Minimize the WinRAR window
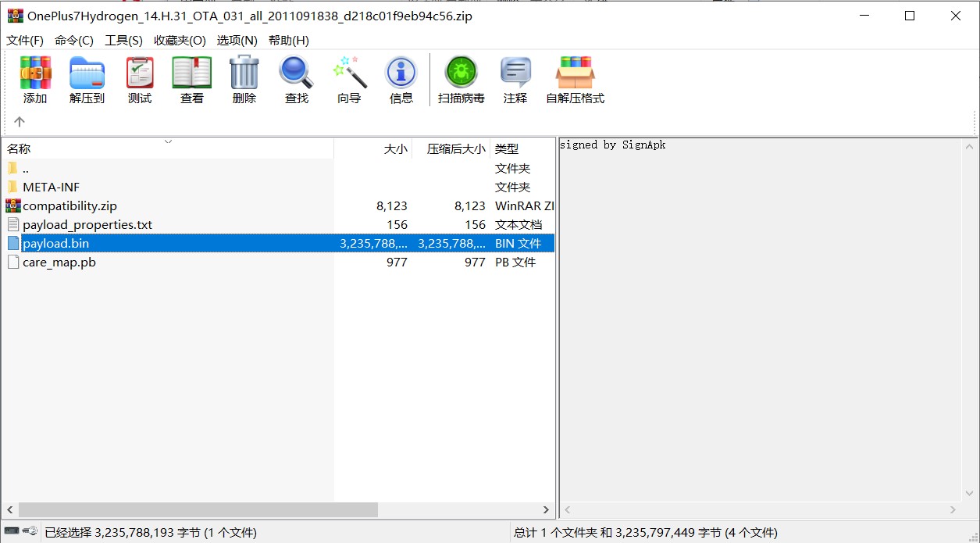This screenshot has width=980, height=543. click(863, 16)
